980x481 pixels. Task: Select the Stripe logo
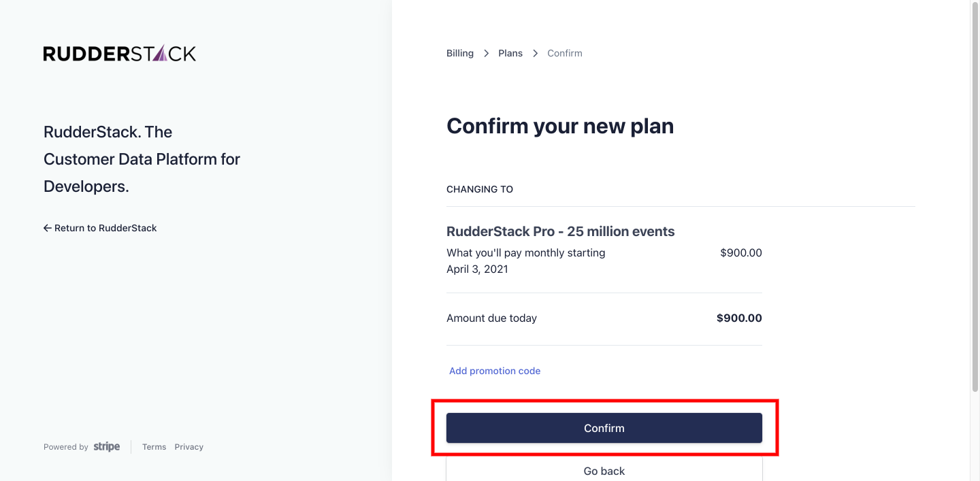click(107, 447)
